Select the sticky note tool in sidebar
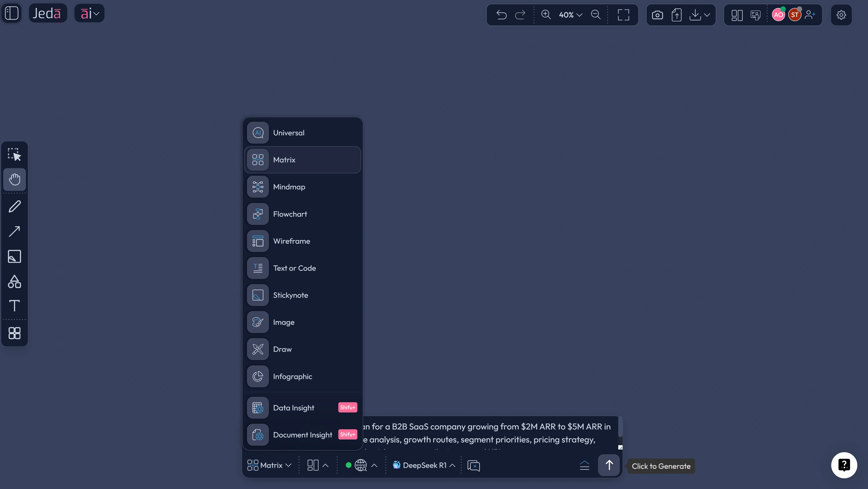 [15, 256]
